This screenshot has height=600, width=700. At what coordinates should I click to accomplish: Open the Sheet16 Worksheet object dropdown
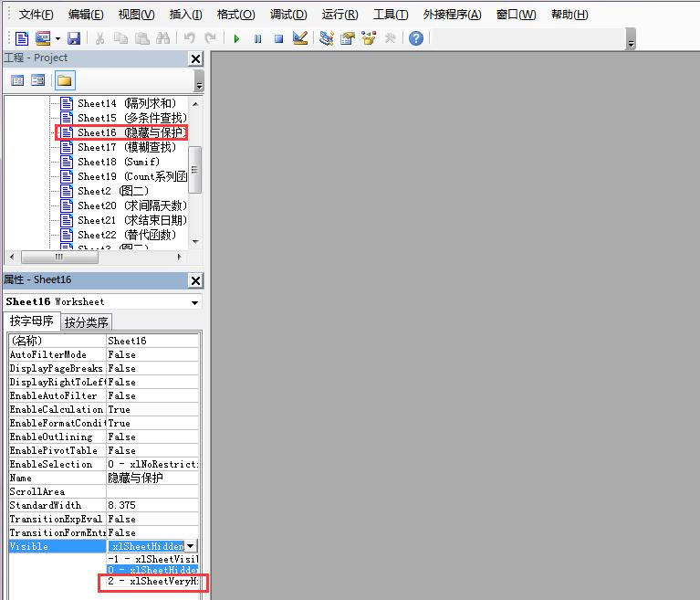click(194, 302)
